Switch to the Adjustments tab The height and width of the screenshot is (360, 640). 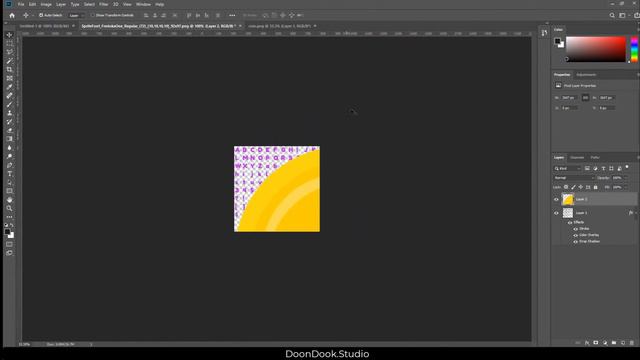pos(587,75)
